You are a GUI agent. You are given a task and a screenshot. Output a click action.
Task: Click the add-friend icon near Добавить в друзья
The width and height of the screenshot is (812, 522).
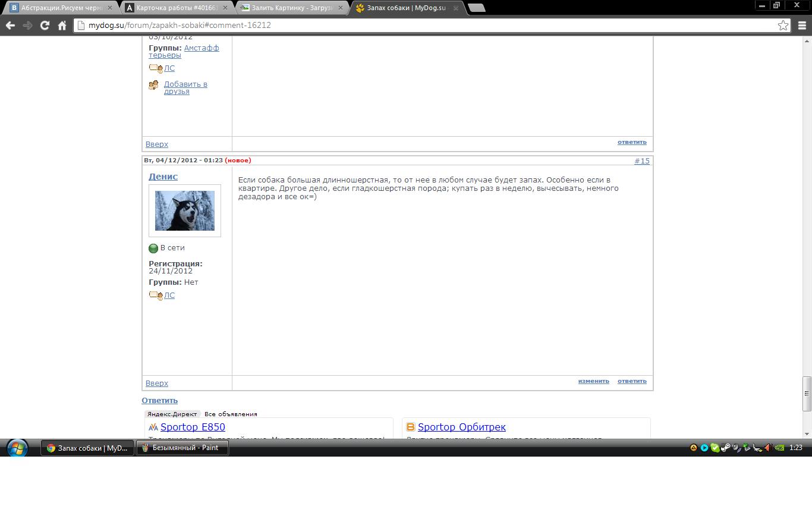pos(154,86)
